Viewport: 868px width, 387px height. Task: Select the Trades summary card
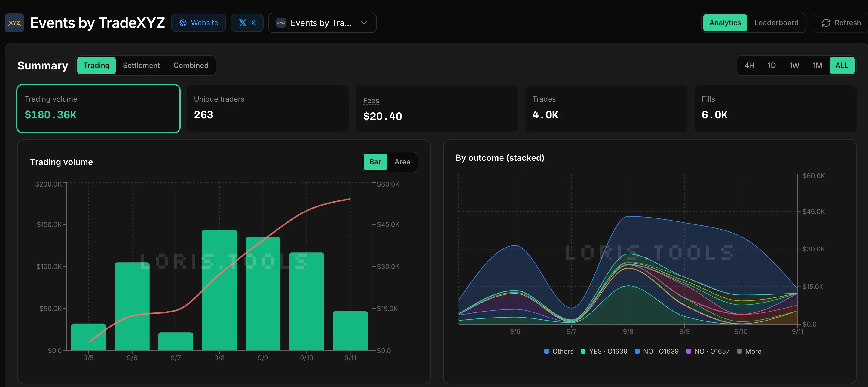tap(606, 108)
